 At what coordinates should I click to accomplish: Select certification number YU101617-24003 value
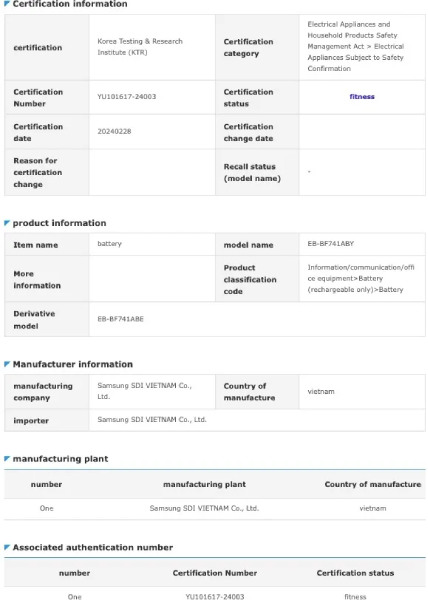pos(127,96)
